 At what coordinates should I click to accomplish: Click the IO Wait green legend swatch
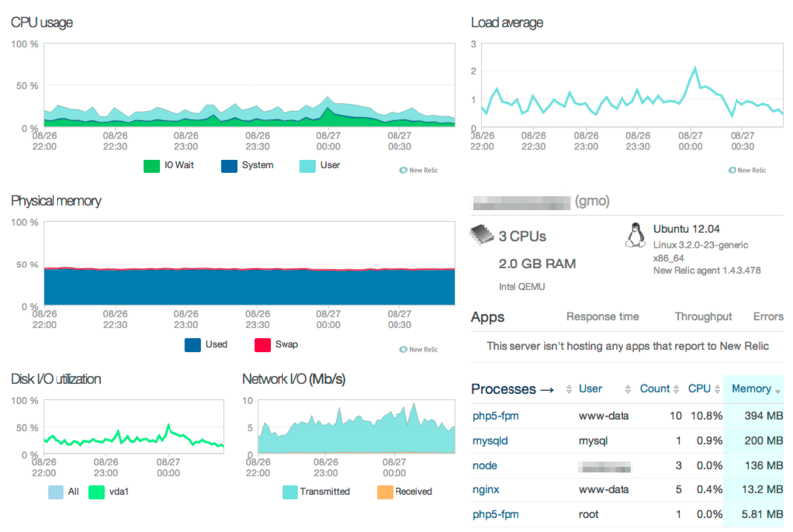tap(152, 165)
